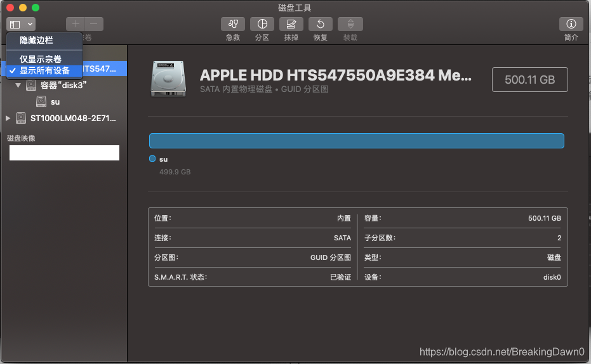591x364 pixels.
Task: Click the 分区图 GUID 分区图 value
Action: (x=331, y=257)
